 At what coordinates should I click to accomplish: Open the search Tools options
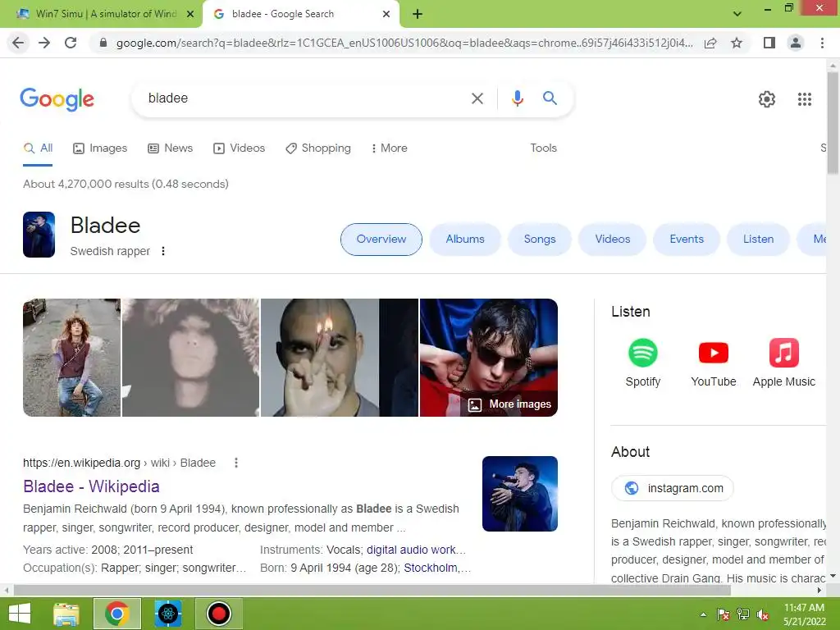coord(543,148)
